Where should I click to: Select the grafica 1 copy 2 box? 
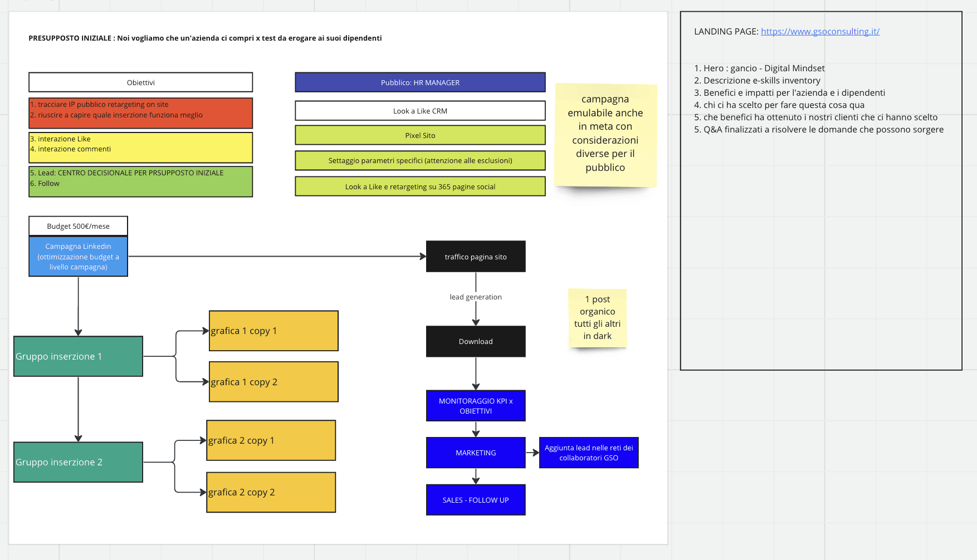tap(273, 382)
